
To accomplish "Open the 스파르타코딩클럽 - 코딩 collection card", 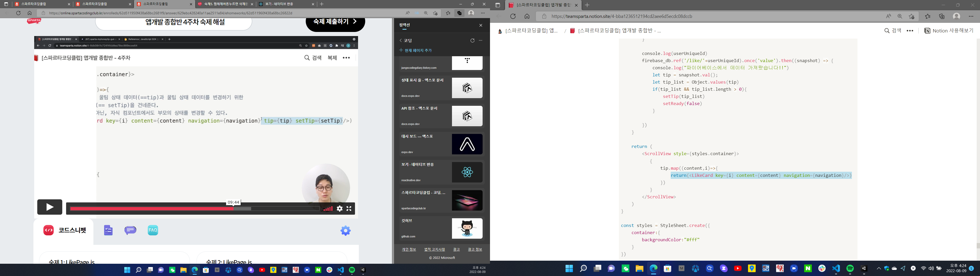I will pos(442,201).
